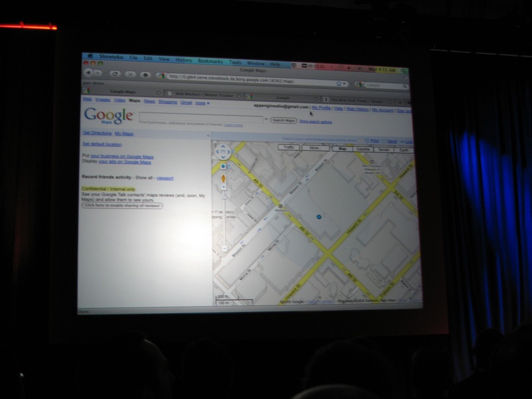Click the Home button in browser toolbar
Image resolution: width=532 pixels, height=399 pixels.
(145, 74)
